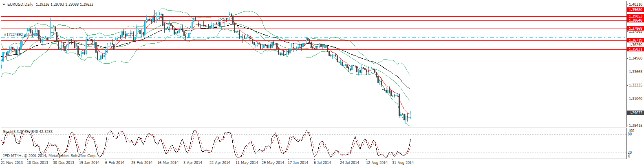
Task: Select the order label #17224892
Action: pyautogui.click(x=13, y=35)
